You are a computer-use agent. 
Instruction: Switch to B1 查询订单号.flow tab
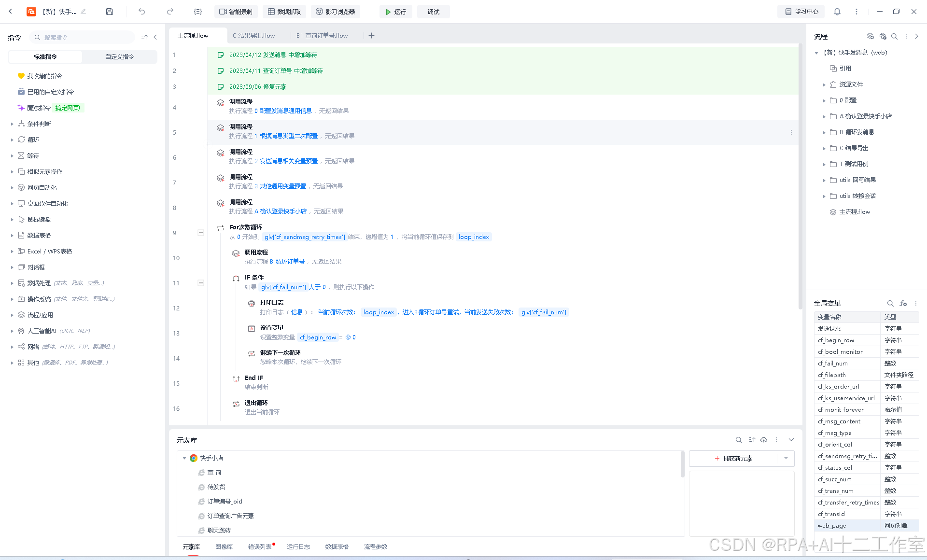(x=322, y=35)
